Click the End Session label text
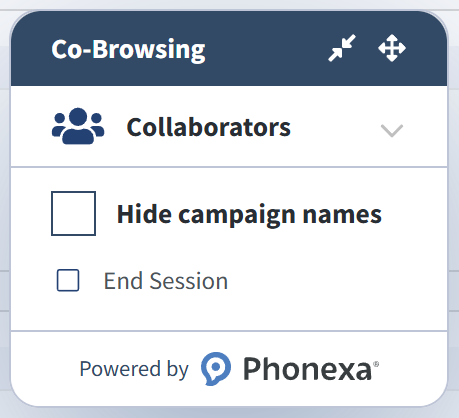The image size is (459, 418). click(166, 281)
